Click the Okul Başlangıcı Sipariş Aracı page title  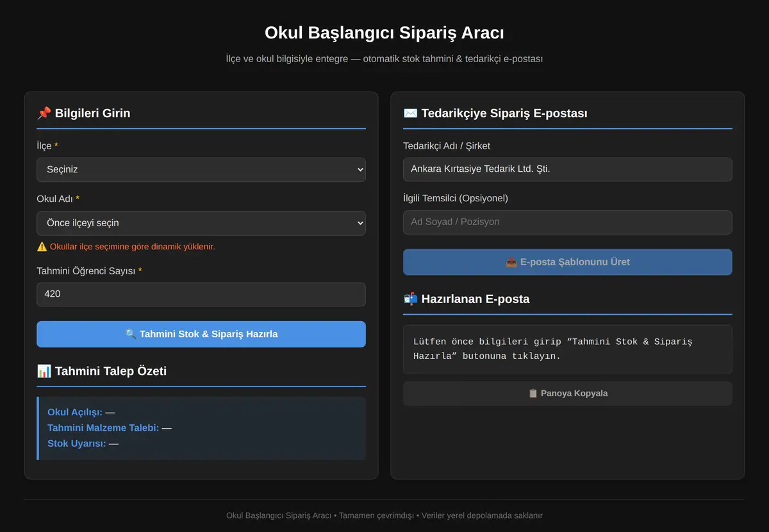point(384,33)
